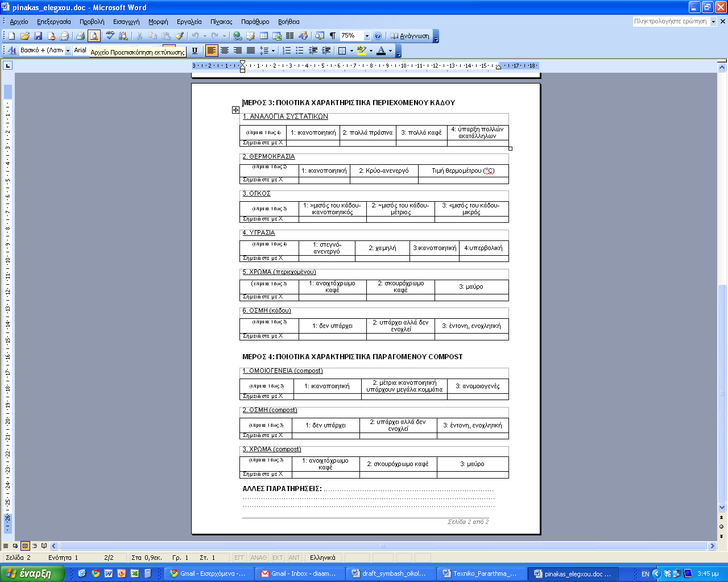Image resolution: width=728 pixels, height=582 pixels.
Task: Open the Μορφή menu
Action: (158, 22)
